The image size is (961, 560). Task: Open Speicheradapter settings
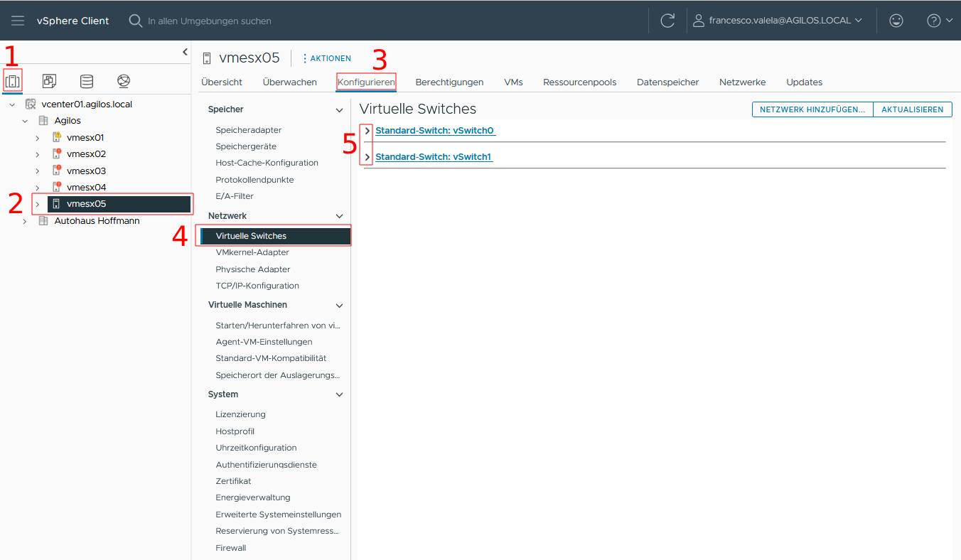pyautogui.click(x=249, y=130)
